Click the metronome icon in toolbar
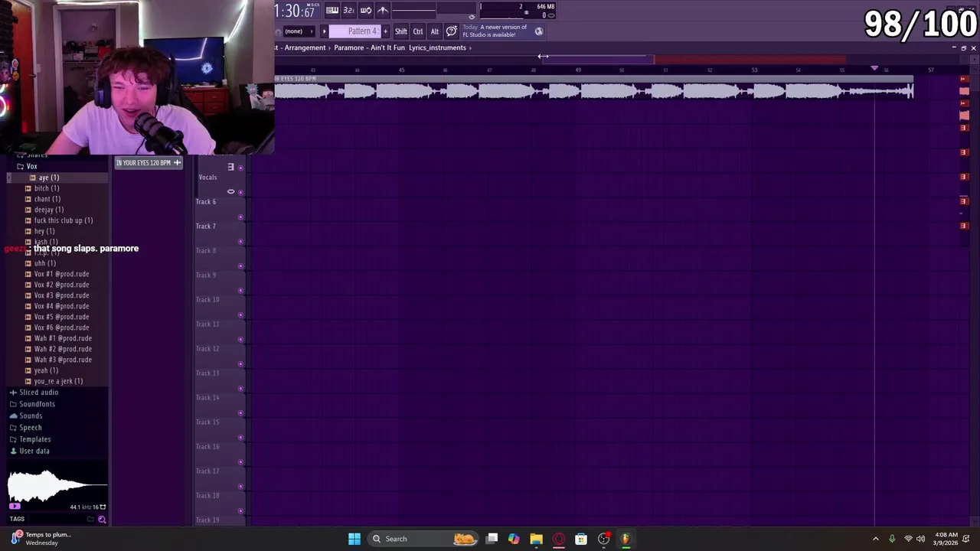Viewport: 980px width, 551px height. [x=383, y=10]
